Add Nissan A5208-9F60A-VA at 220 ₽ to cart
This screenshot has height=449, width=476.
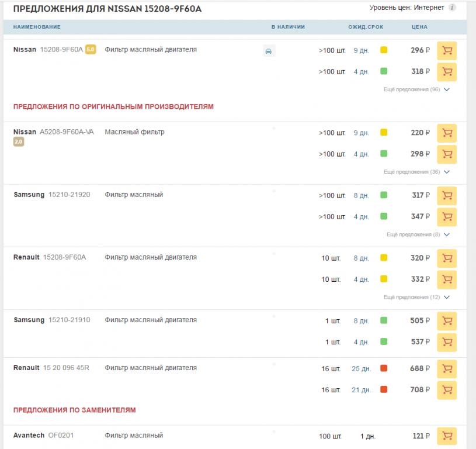coord(447,133)
